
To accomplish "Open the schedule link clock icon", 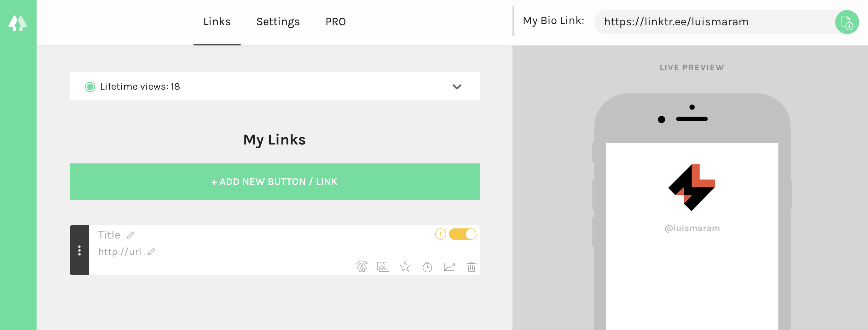I will 427,267.
